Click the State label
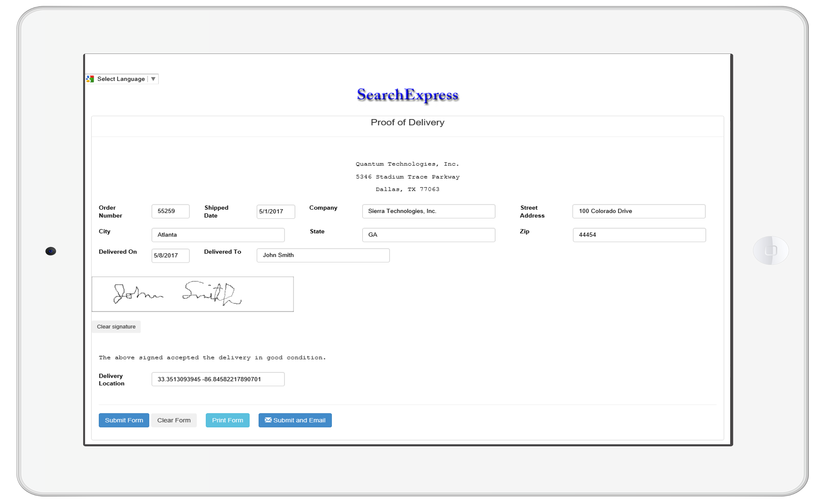822x504 pixels. (317, 232)
